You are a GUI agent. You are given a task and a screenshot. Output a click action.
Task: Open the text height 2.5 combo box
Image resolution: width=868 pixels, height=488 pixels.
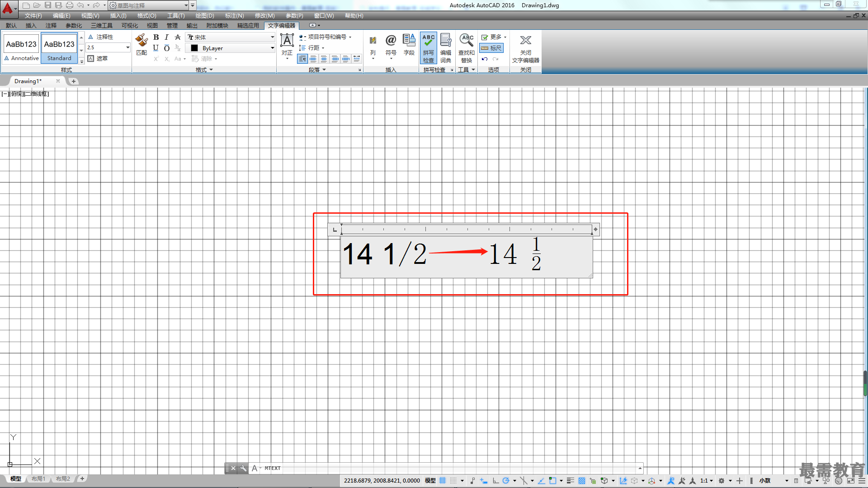click(x=108, y=47)
